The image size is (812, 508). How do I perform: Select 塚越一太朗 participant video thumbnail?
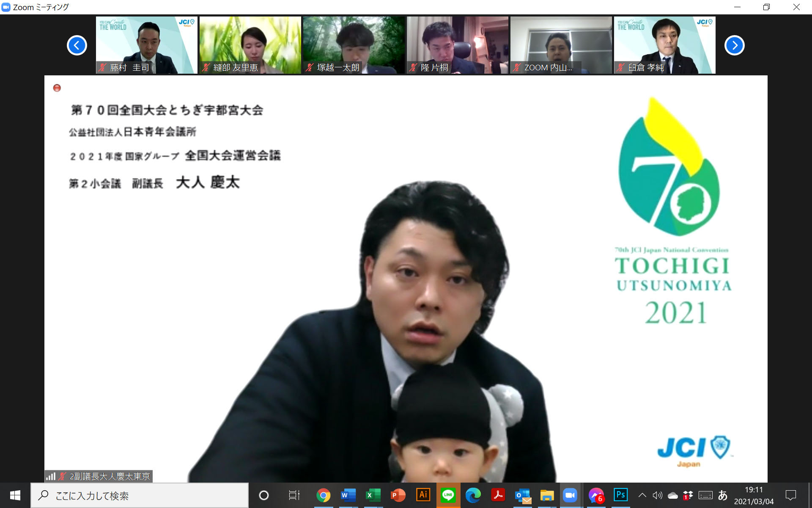point(354,45)
